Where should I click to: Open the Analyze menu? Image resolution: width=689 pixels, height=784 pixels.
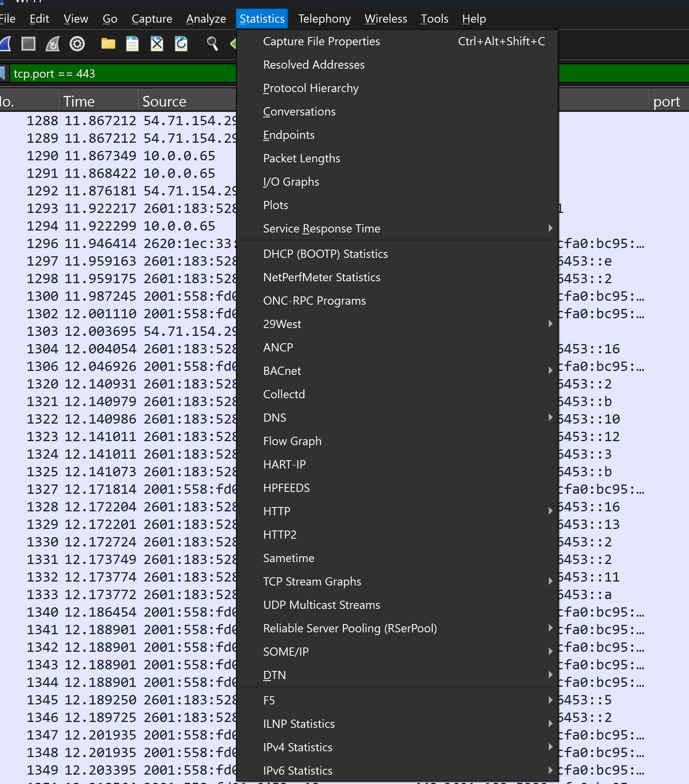(x=206, y=19)
